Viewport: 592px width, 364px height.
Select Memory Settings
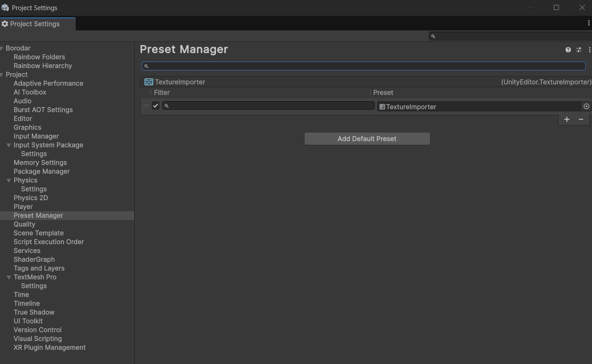coord(40,162)
